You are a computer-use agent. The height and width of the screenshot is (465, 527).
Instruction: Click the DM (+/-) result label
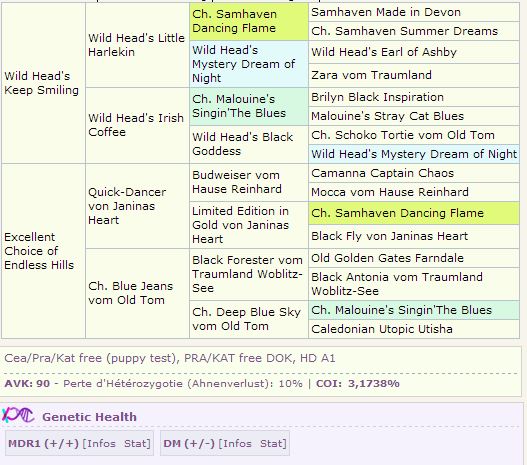189,443
